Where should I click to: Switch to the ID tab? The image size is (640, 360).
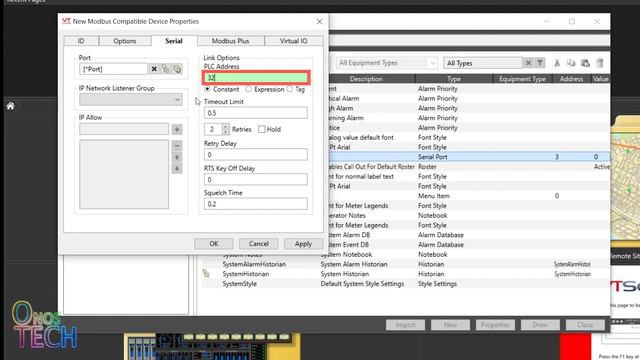pyautogui.click(x=81, y=41)
